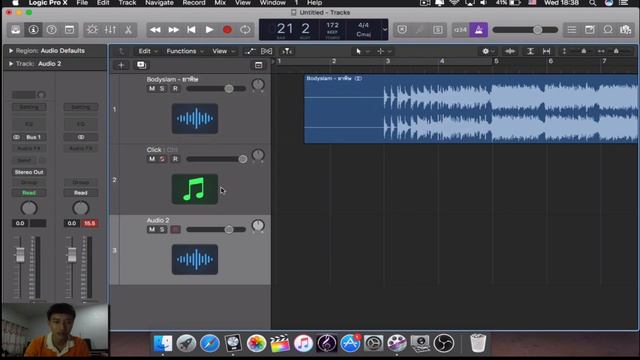This screenshot has height=360, width=640.
Task: Go to beginning of project
Action: [x=191, y=30]
